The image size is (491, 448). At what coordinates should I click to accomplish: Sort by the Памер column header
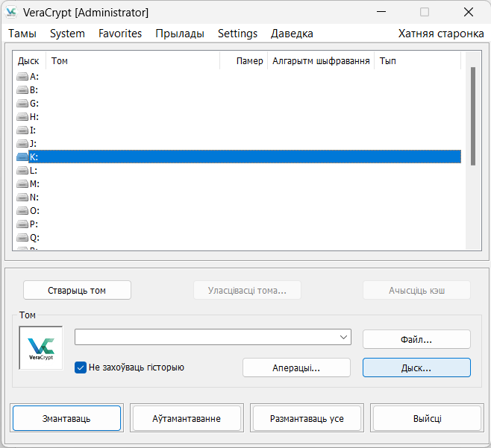[243, 60]
